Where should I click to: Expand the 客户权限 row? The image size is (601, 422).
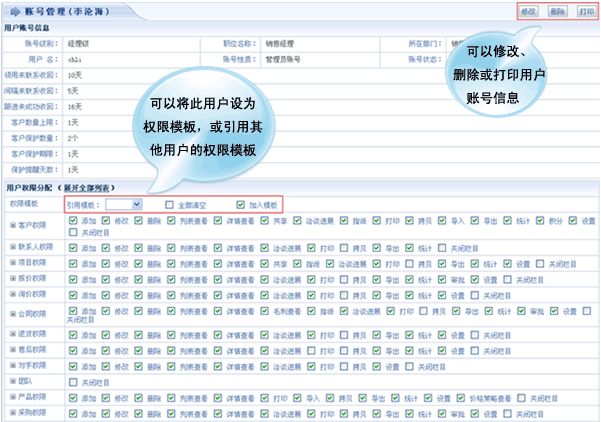click(13, 225)
